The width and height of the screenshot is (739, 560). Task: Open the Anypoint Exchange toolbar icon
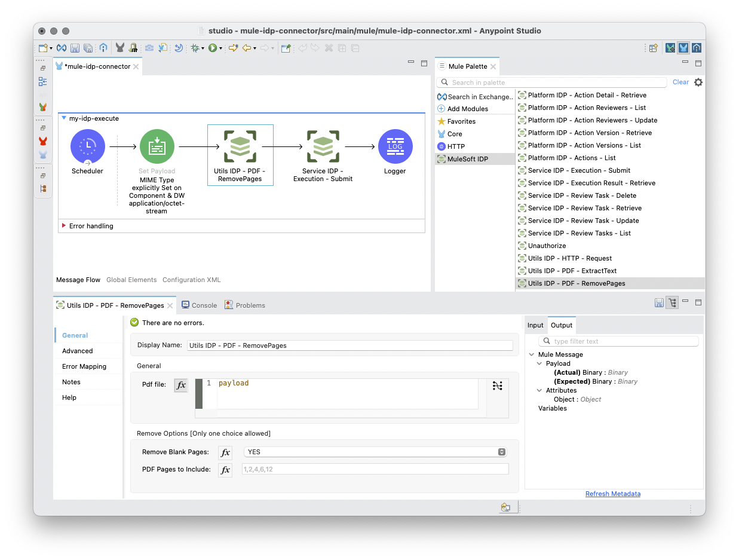pos(62,48)
